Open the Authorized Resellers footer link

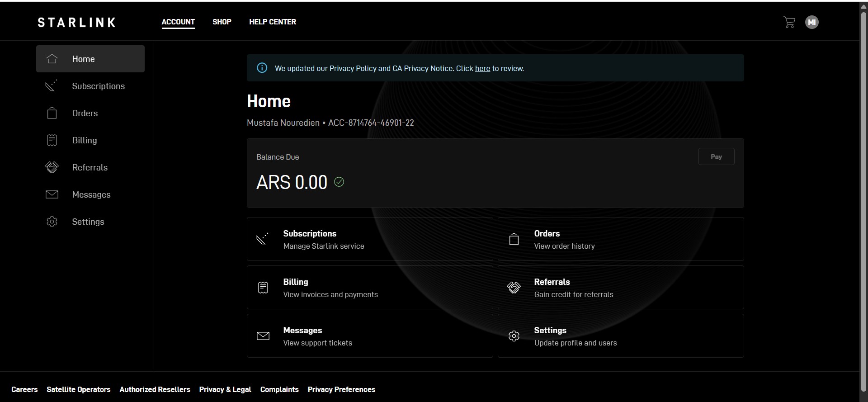155,389
